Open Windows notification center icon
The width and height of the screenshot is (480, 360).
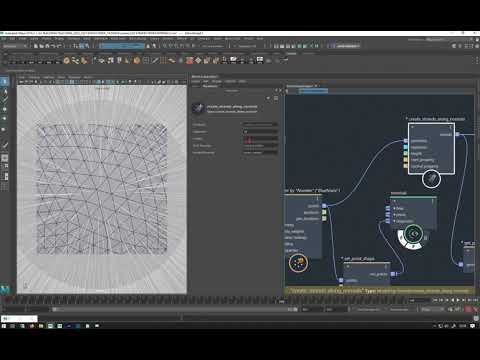coord(473,326)
